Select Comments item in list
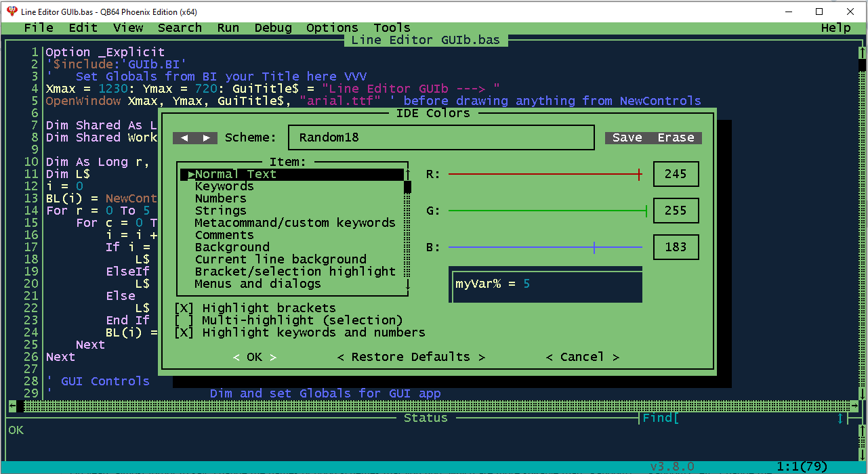 [224, 235]
